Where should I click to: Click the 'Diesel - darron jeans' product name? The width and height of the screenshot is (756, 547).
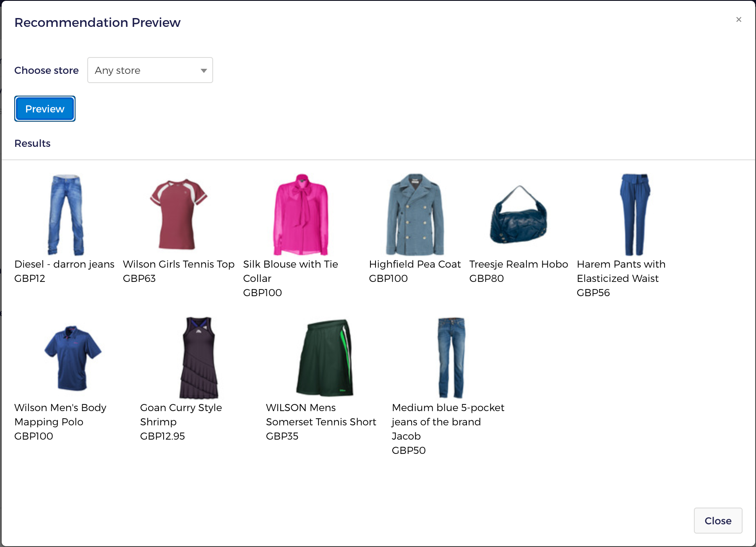point(64,264)
